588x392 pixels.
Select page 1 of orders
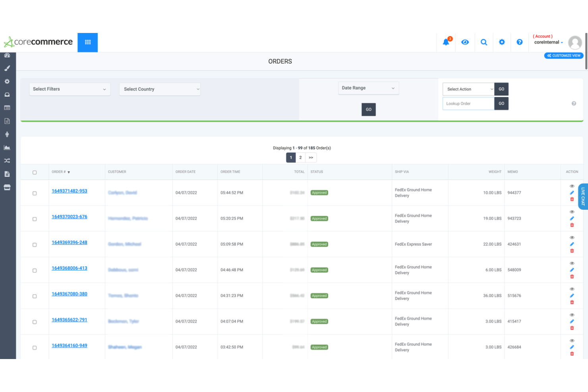[291, 158]
